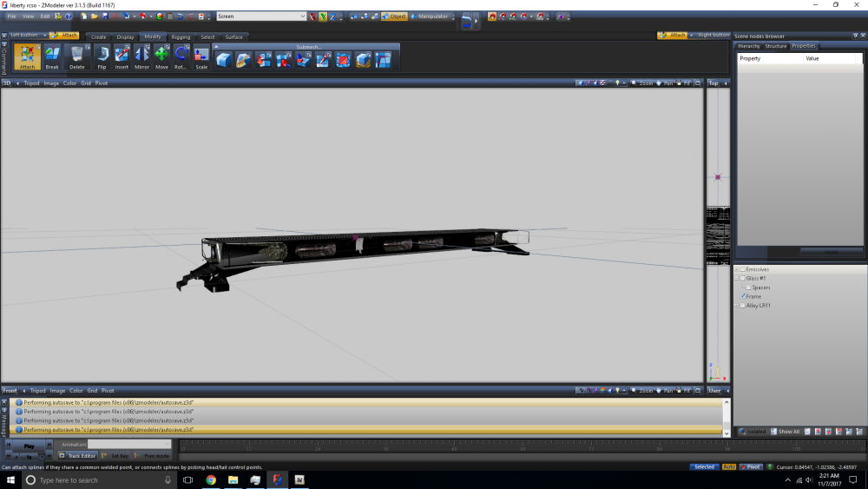Image resolution: width=868 pixels, height=489 pixels.
Task: Collapse the Submesh panel arrow
Action: [216, 47]
